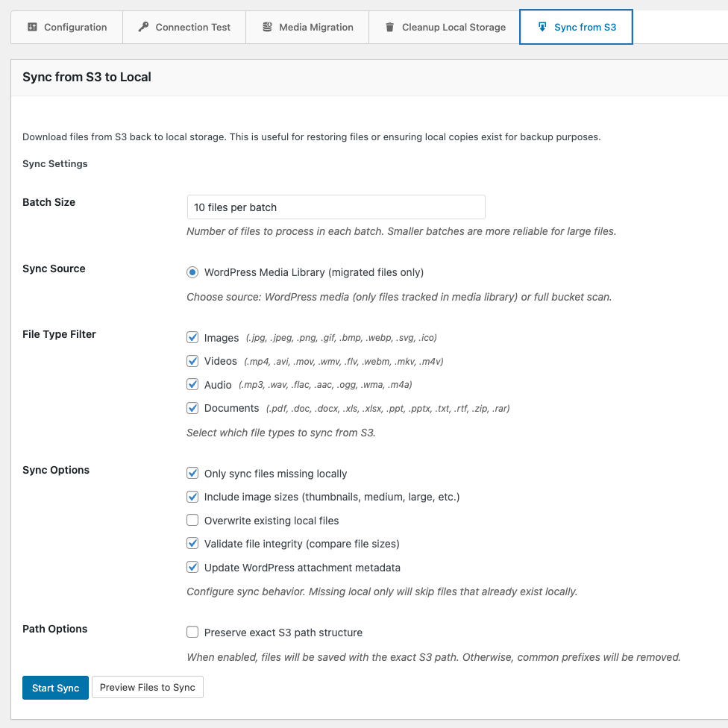728x728 pixels.
Task: Toggle the Videos file type checkbox
Action: (x=192, y=361)
